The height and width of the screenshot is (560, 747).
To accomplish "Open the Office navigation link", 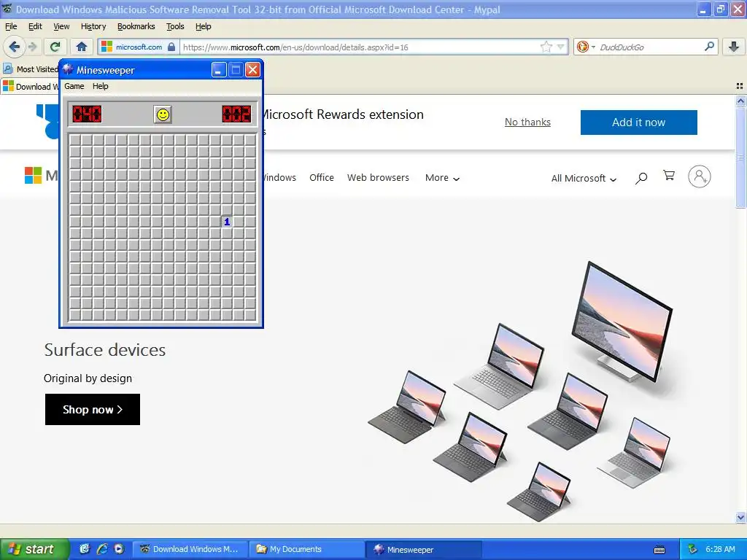I will 322,178.
